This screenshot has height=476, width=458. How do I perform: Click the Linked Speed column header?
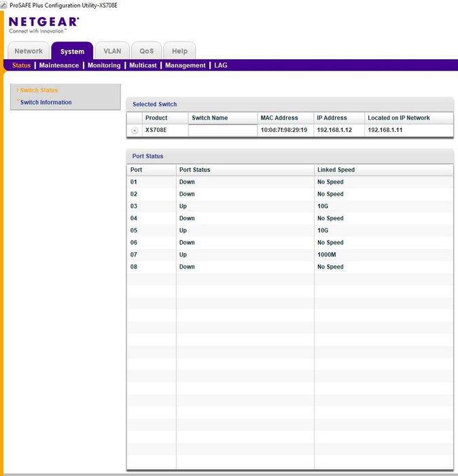click(384, 170)
